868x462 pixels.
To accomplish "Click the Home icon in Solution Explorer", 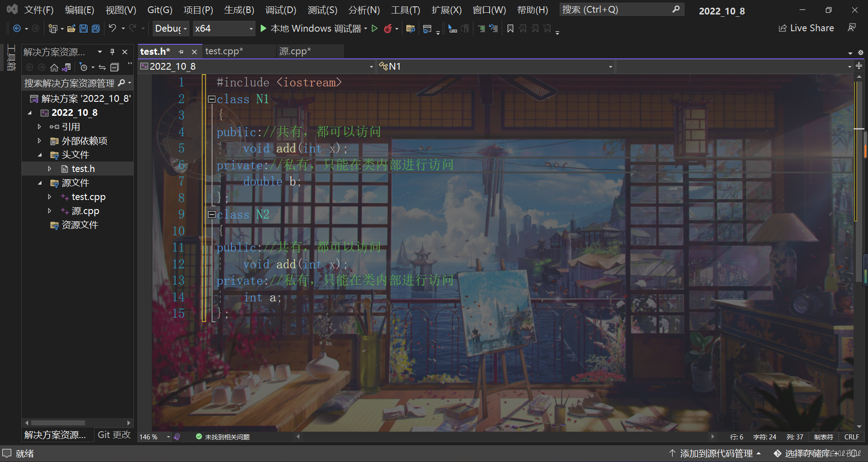I will (x=54, y=67).
